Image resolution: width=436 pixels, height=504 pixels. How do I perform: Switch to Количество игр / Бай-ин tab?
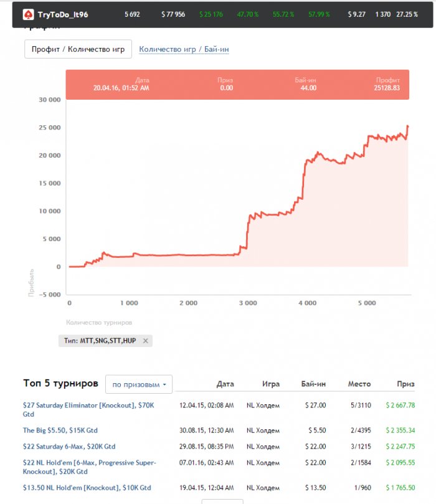(184, 49)
